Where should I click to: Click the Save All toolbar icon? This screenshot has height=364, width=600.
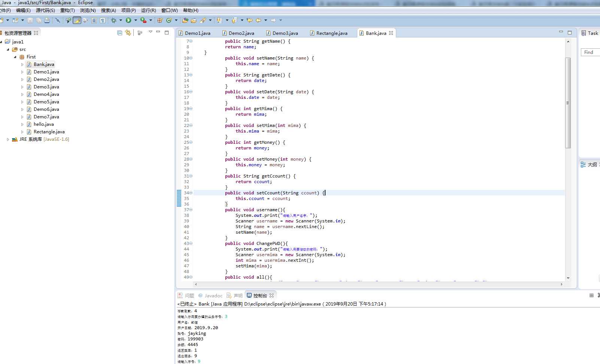39,20
